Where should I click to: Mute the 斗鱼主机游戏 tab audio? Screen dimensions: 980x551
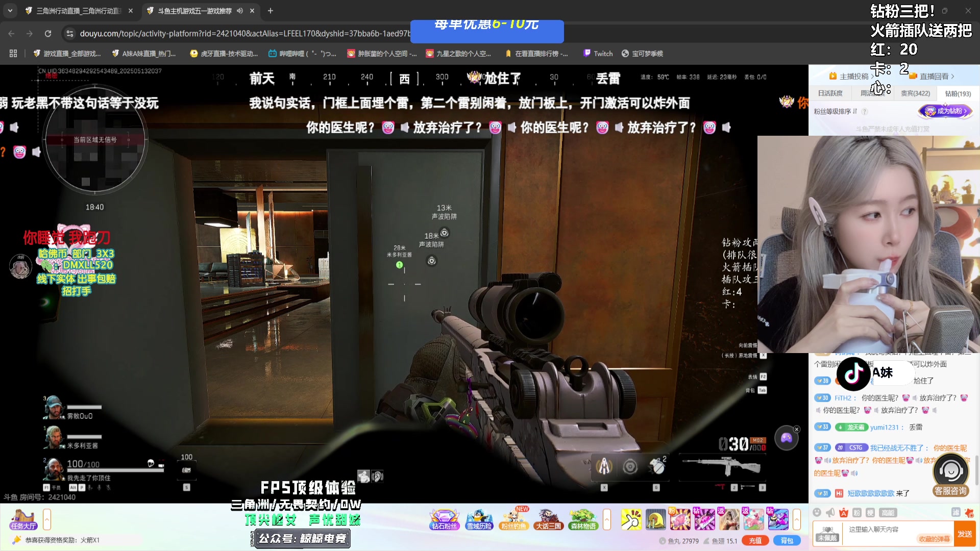[x=240, y=11]
